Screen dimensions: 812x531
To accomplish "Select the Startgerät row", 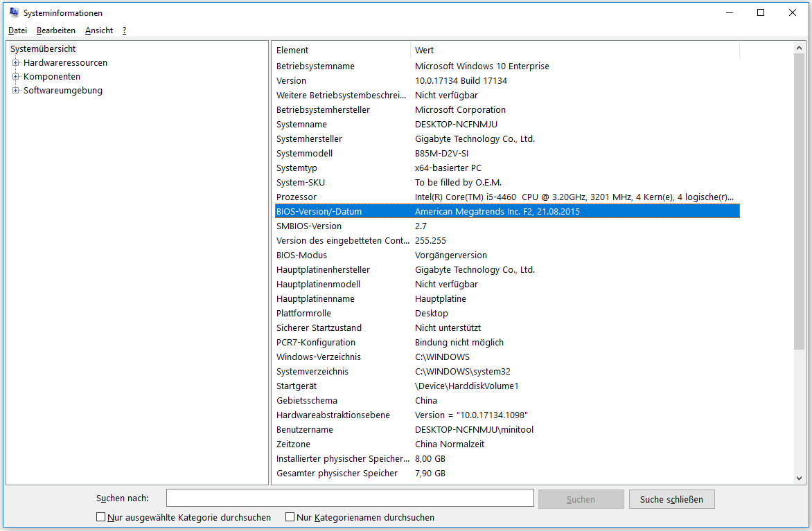I will 507,386.
